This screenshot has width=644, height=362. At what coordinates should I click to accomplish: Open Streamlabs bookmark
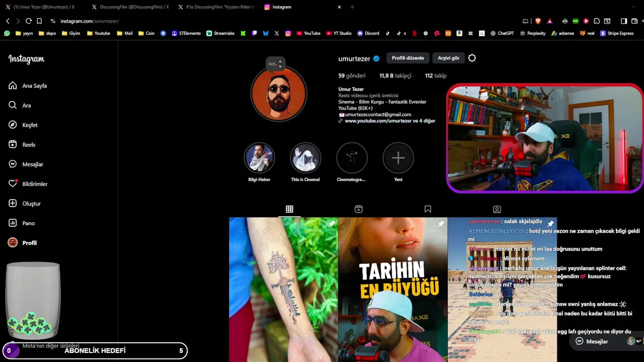220,33
